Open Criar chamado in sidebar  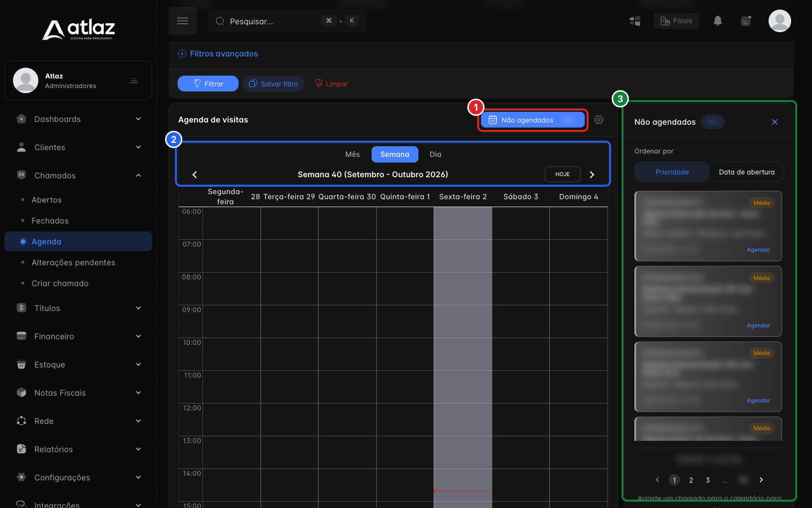(78, 283)
